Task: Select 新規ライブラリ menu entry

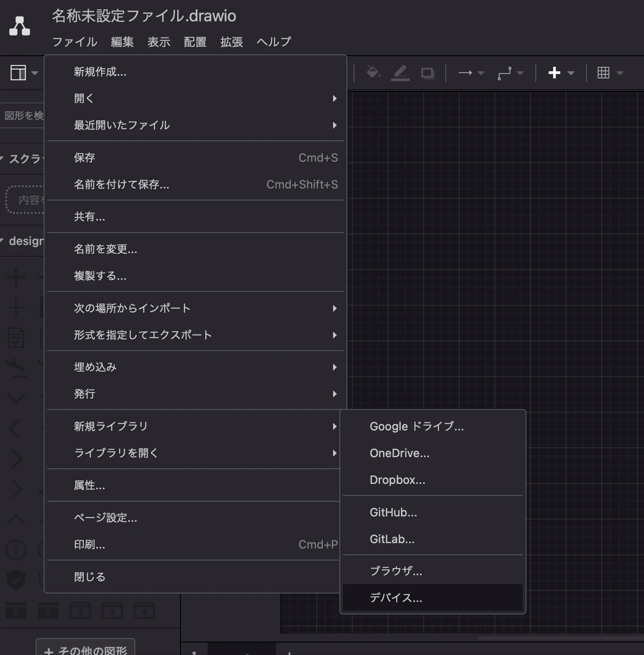Action: coord(194,426)
